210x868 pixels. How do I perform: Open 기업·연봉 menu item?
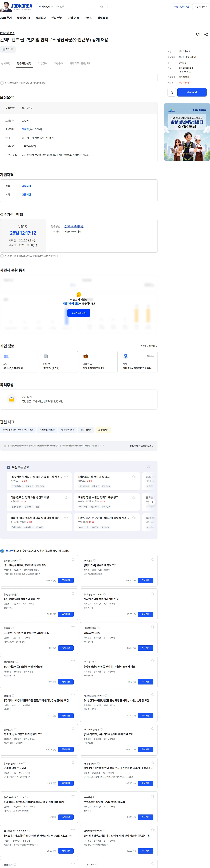point(73,18)
